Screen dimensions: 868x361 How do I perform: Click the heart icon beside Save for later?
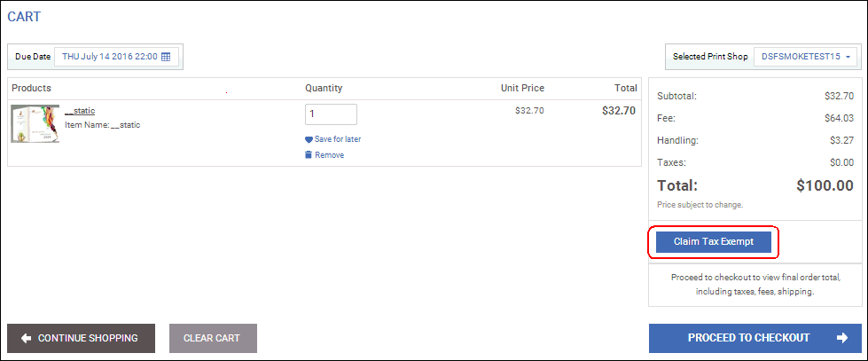coord(309,139)
